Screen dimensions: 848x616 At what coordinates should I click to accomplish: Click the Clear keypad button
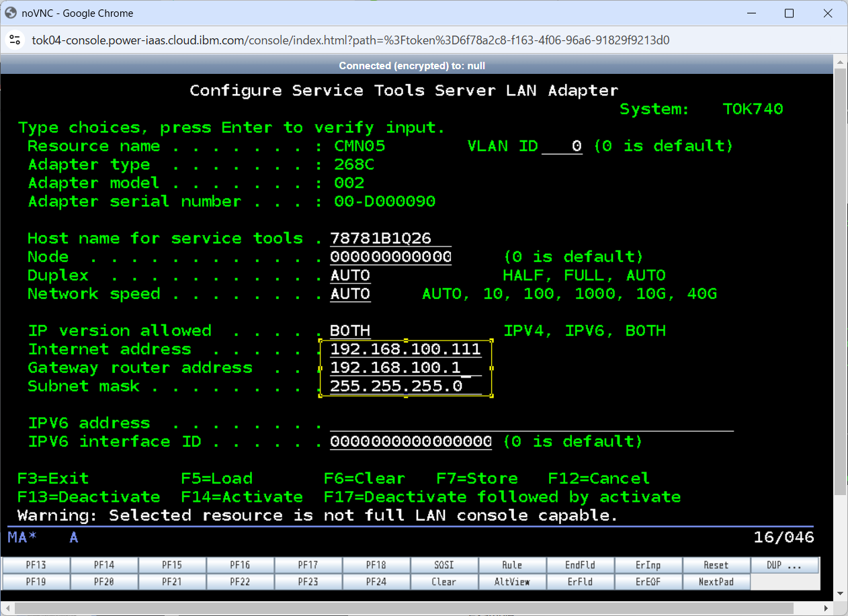444,582
